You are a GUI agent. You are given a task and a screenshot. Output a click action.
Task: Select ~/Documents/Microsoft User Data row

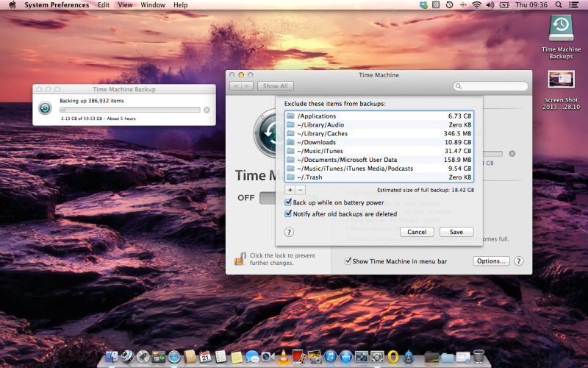[379, 160]
